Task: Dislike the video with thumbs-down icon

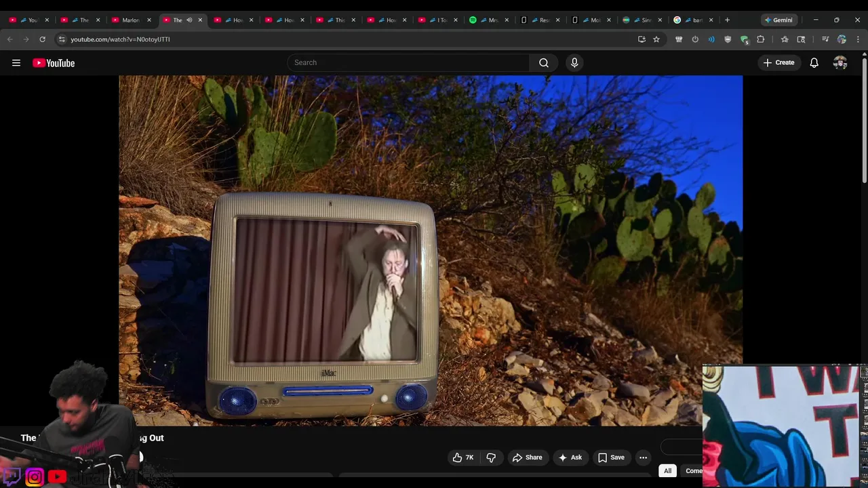Action: coord(491,457)
